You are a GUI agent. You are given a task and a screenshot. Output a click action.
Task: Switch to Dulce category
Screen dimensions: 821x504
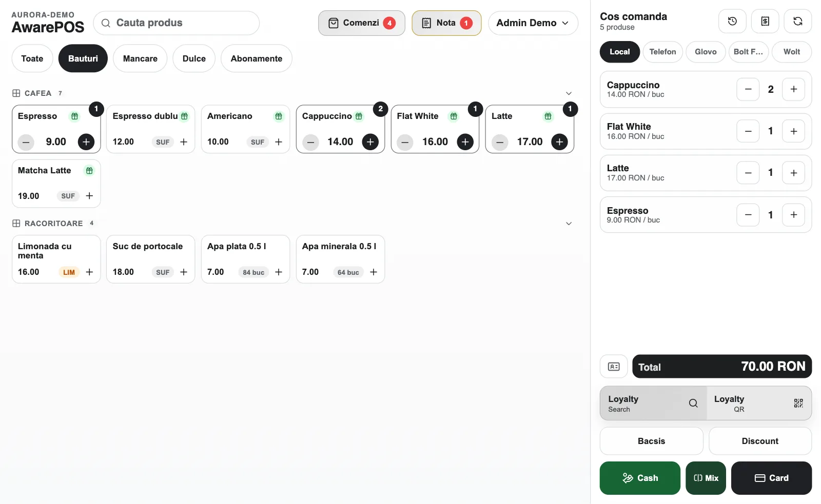coord(194,58)
